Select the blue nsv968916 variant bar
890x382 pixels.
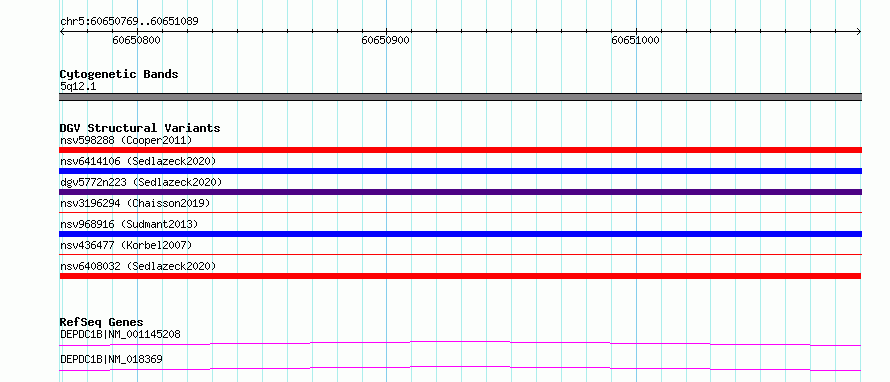(x=460, y=234)
